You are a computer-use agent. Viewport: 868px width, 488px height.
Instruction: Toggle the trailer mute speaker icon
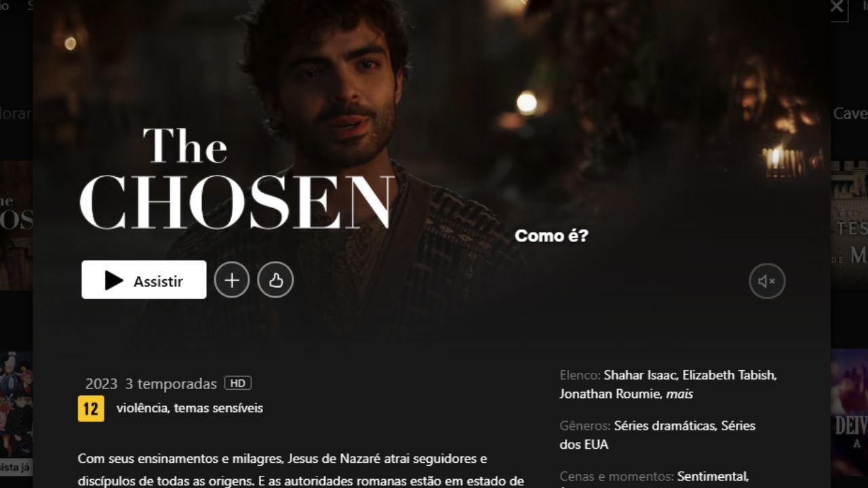[767, 281]
